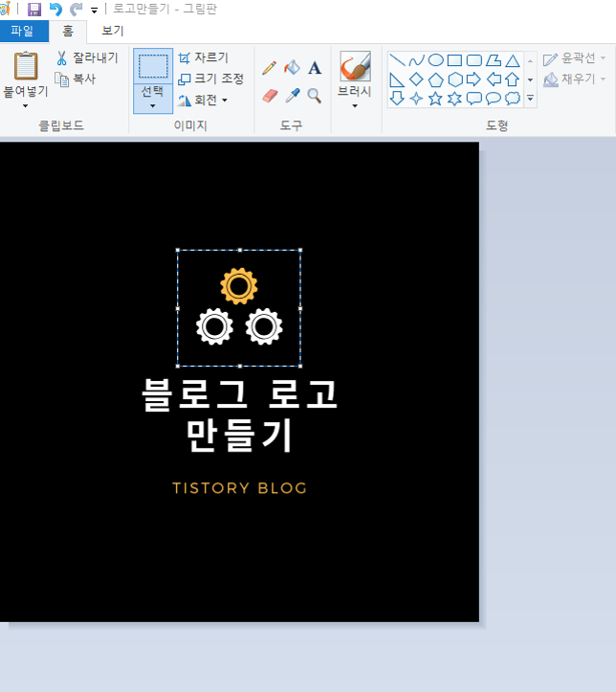Viewport: 616px width, 692px height.
Task: Select the Hexagon shape
Action: 455,79
